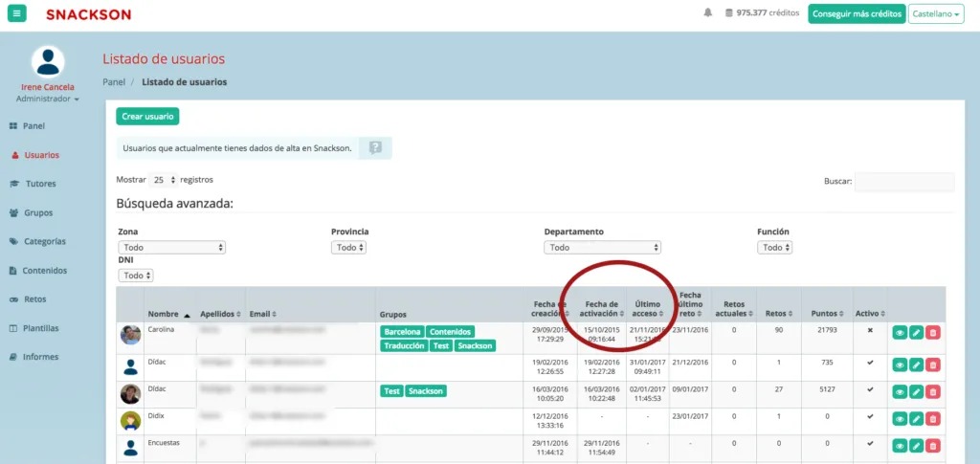The height and width of the screenshot is (464, 980).
Task: Open Retos in sidebar
Action: 28,299
